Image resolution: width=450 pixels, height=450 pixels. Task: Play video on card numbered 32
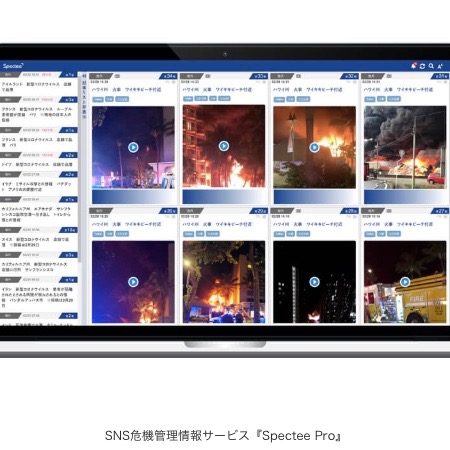pyautogui.click(x=314, y=147)
